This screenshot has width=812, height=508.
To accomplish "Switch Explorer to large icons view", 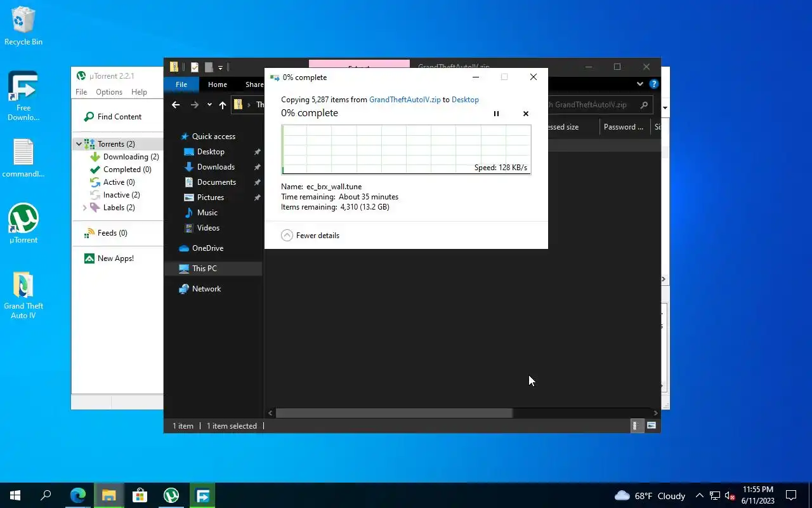I will (651, 426).
